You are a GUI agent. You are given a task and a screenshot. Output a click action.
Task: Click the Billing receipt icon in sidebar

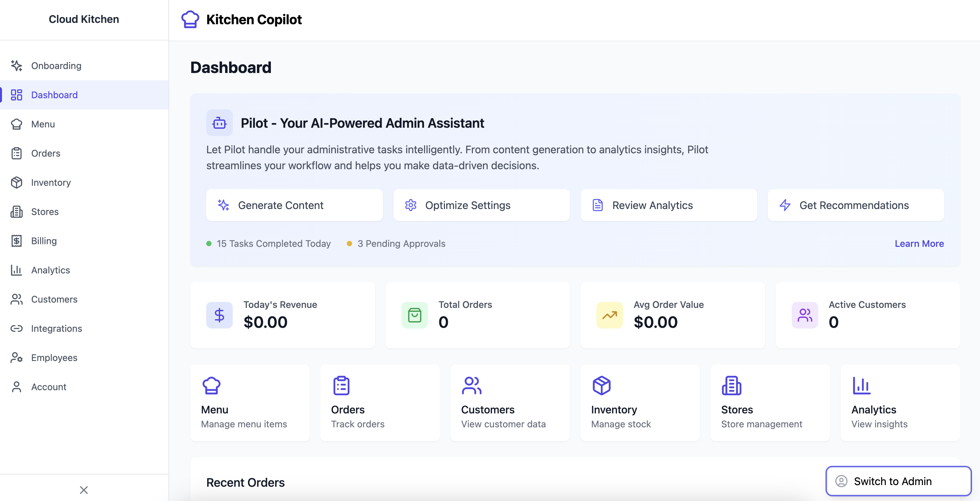coord(16,241)
